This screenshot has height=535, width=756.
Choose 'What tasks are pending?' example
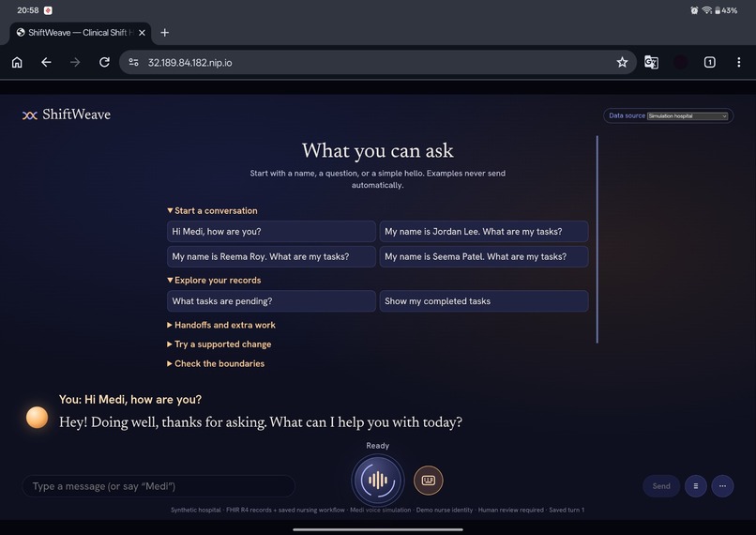(x=271, y=301)
